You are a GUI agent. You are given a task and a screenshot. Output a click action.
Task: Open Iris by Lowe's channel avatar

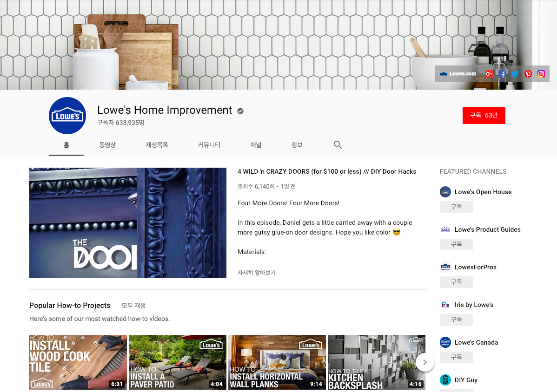(x=445, y=305)
